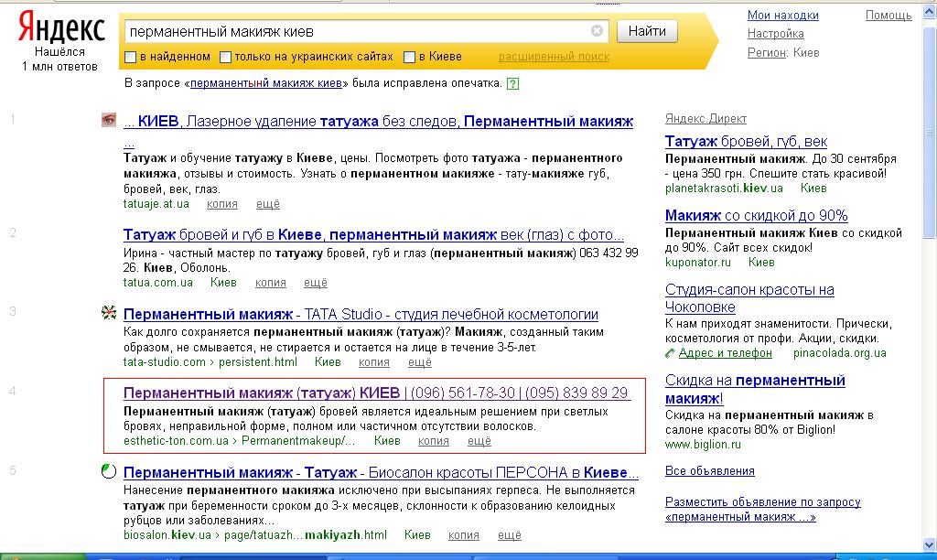Tick 'только на украинских сайтах' checkbox

tap(225, 58)
